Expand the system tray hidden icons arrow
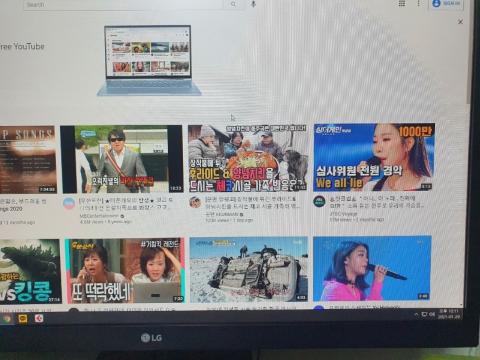 (416, 314)
